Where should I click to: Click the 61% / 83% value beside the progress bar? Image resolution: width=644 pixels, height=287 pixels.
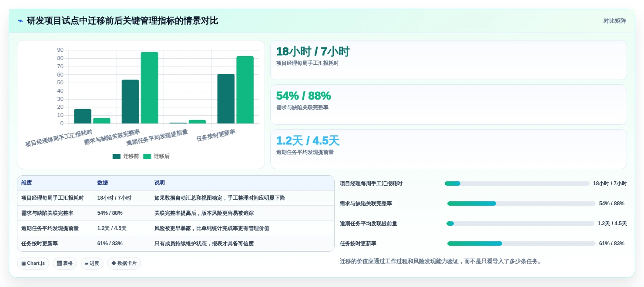(x=612, y=244)
